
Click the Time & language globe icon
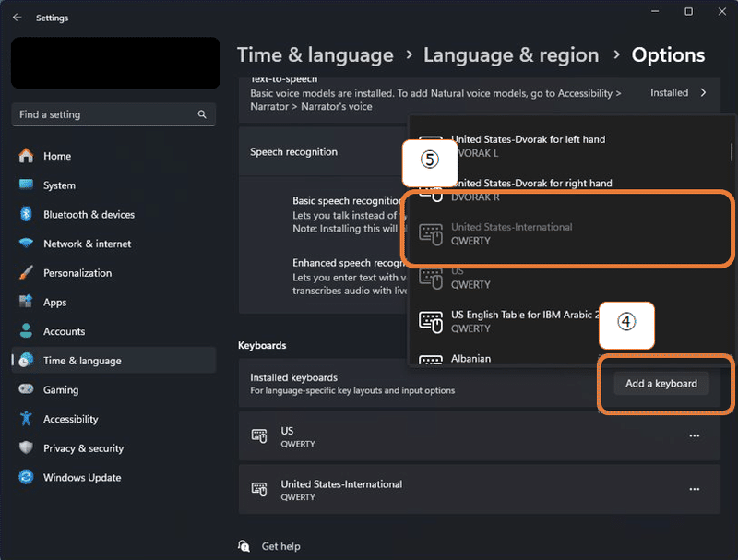click(x=27, y=360)
